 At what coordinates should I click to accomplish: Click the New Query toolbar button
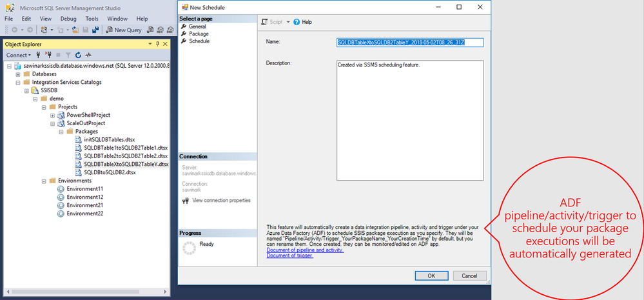click(x=124, y=30)
